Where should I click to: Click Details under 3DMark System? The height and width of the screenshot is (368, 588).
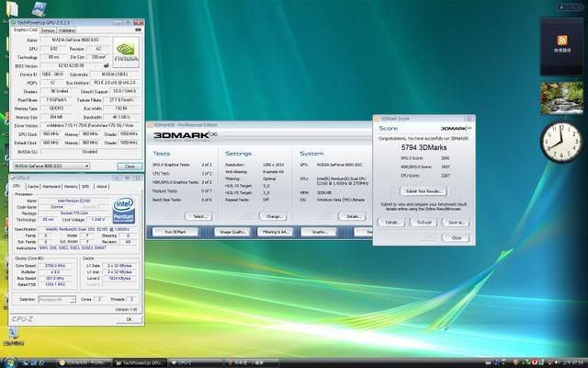[352, 217]
